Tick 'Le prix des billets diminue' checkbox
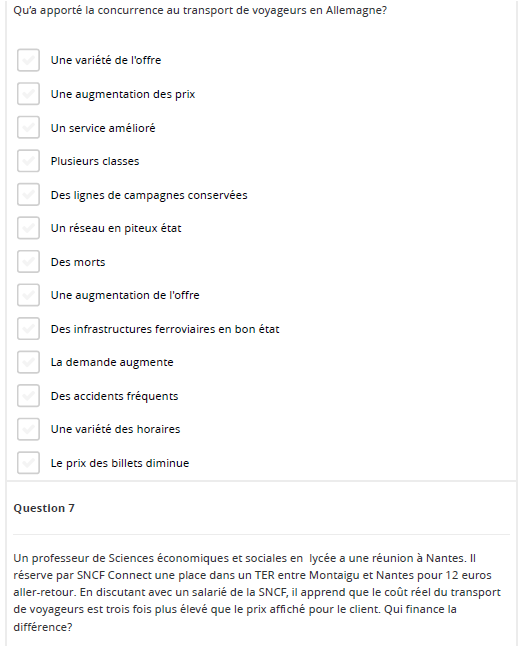The image size is (523, 646). [28, 463]
